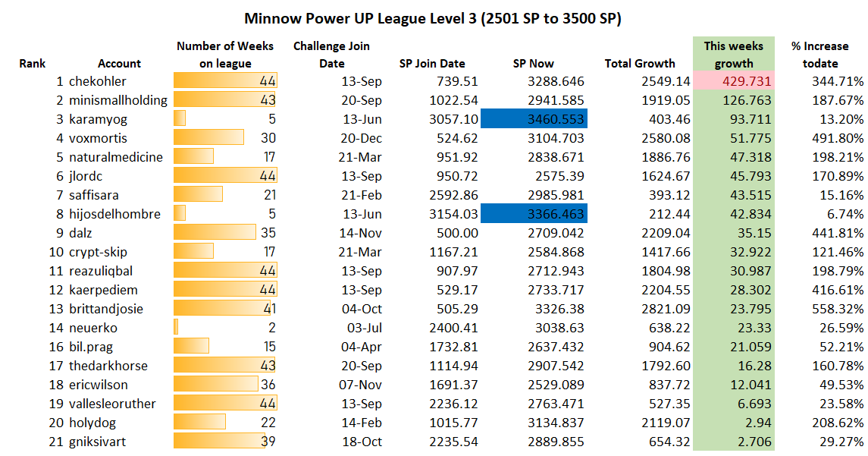Click the join date 18-Oct
868x456 pixels.
click(x=362, y=442)
